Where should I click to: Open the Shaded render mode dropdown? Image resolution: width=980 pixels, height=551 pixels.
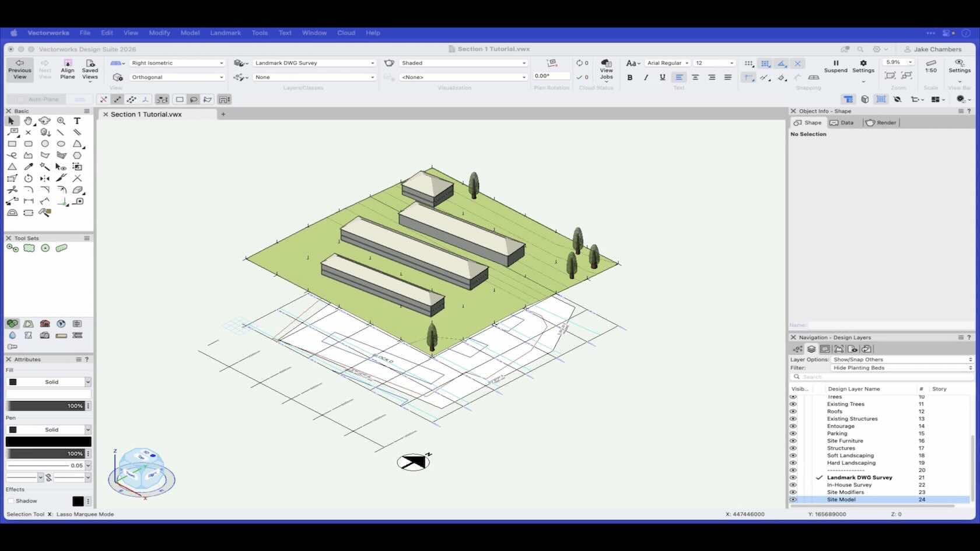[463, 63]
